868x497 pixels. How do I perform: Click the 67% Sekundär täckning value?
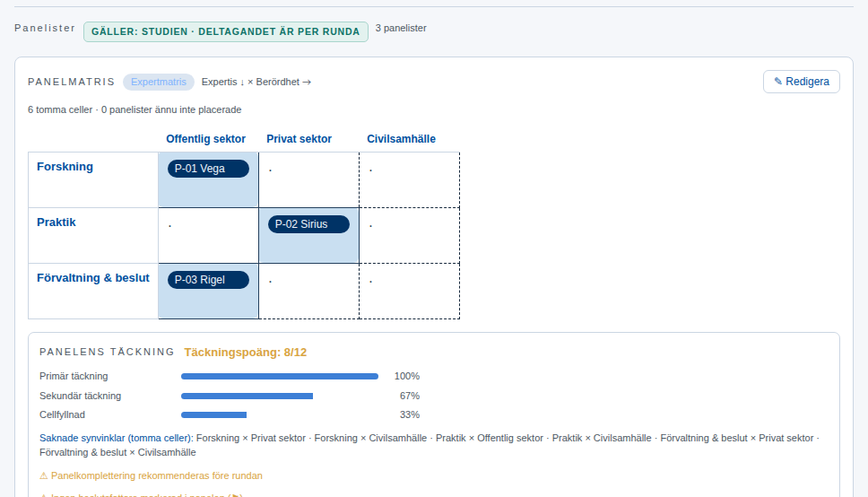click(410, 397)
